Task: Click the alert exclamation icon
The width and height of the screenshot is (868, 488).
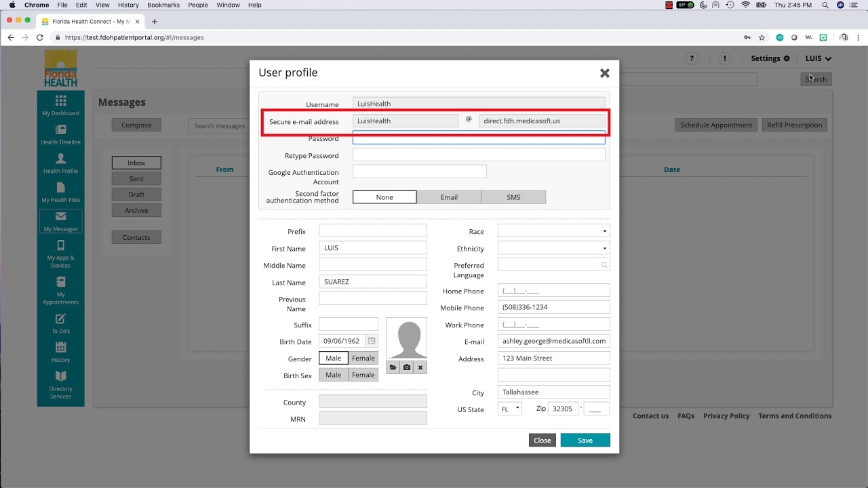Action: tap(725, 59)
